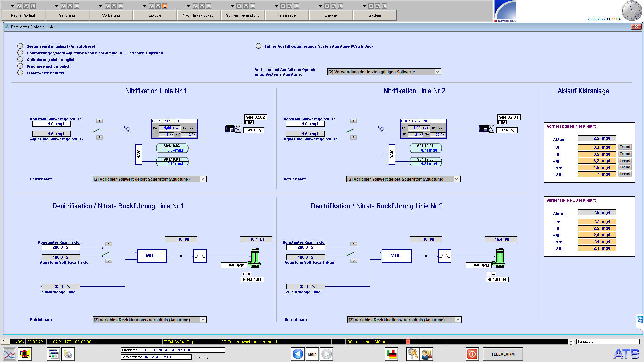The height and width of the screenshot is (362, 644).
Task: Click the Watch-Dog Fehler Ausfall indicator
Action: (x=258, y=46)
